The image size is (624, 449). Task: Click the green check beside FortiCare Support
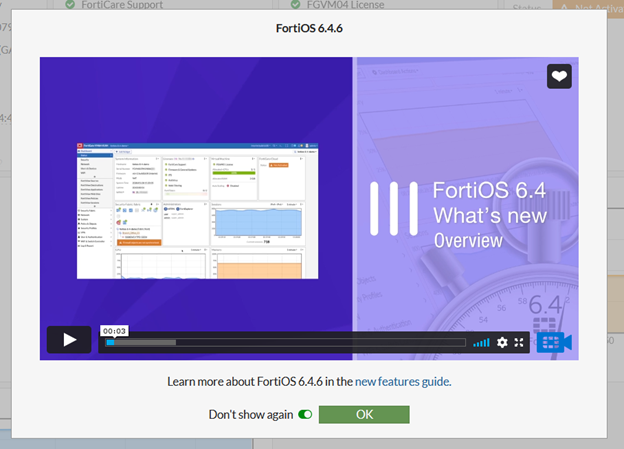(70, 5)
